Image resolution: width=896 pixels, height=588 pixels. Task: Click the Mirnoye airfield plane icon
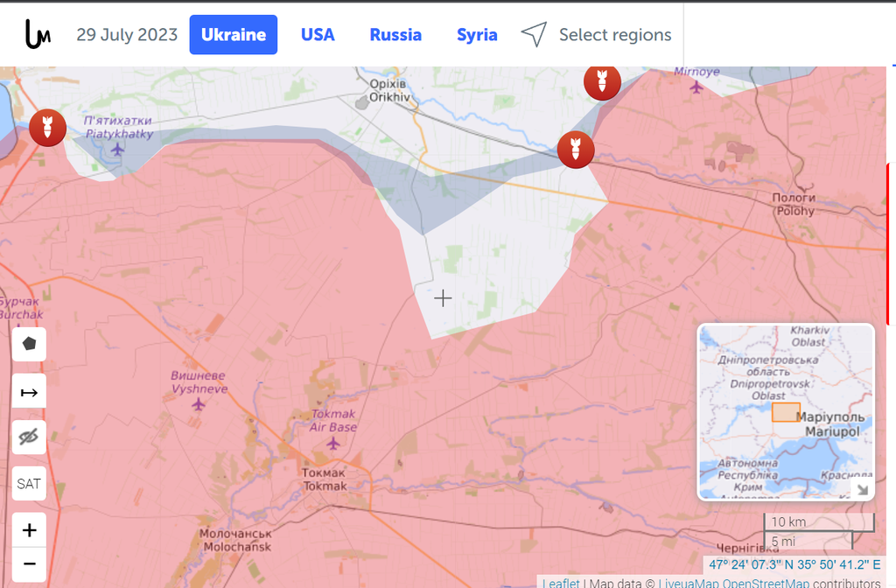[696, 87]
